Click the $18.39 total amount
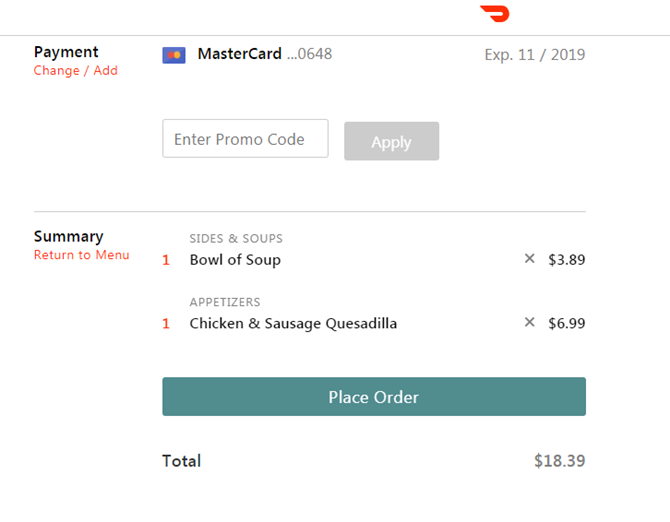This screenshot has height=522, width=670. 559,461
